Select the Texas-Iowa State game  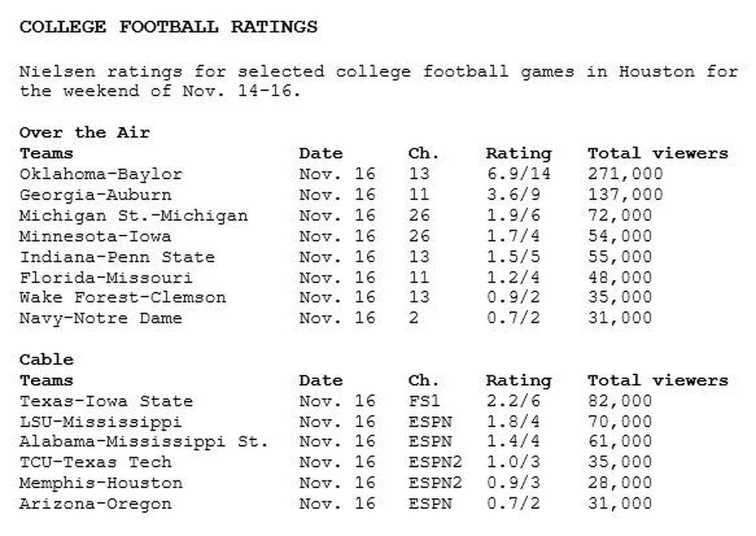click(106, 401)
